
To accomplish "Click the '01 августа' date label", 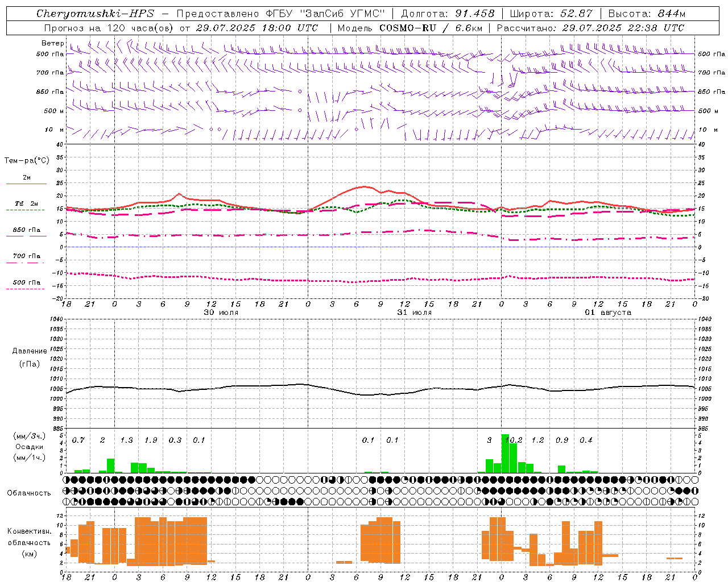I will click(608, 313).
